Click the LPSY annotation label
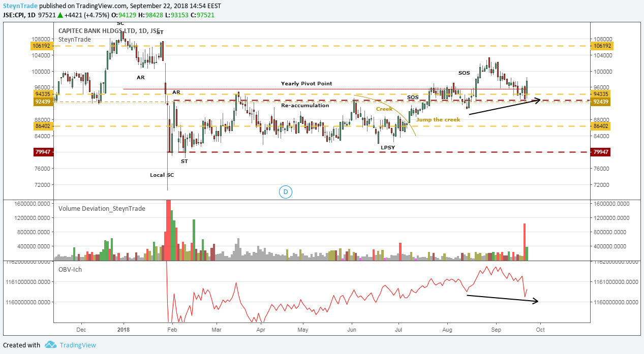The image size is (644, 354). tap(388, 147)
